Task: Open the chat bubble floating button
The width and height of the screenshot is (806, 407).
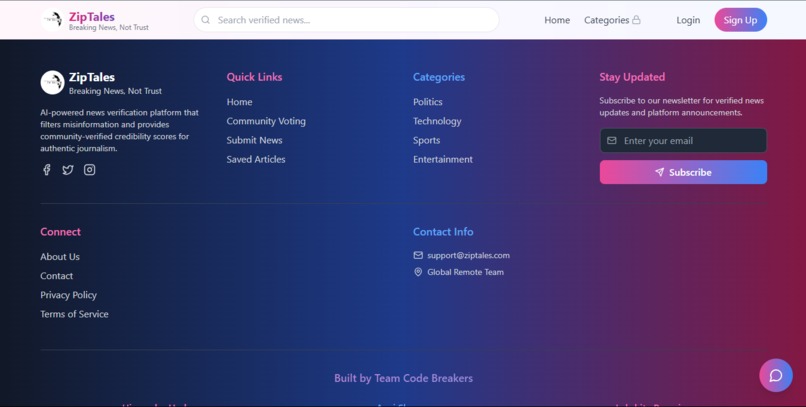Action: point(776,375)
